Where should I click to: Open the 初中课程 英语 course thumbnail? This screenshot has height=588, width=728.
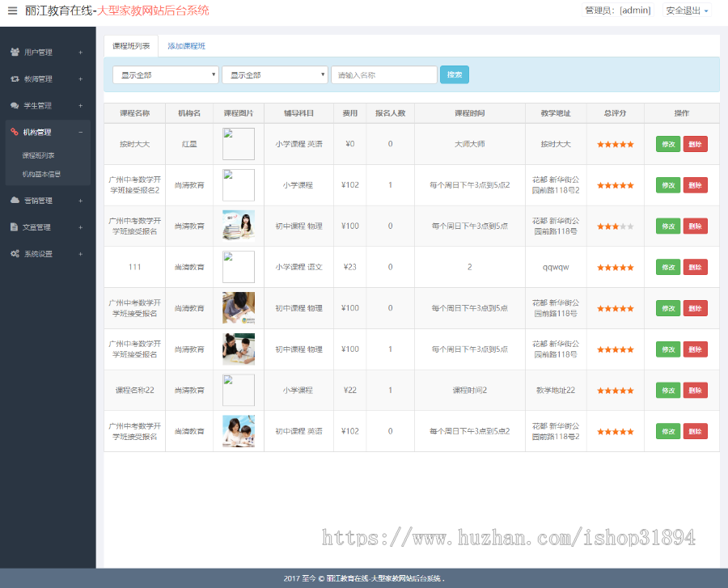(x=239, y=431)
